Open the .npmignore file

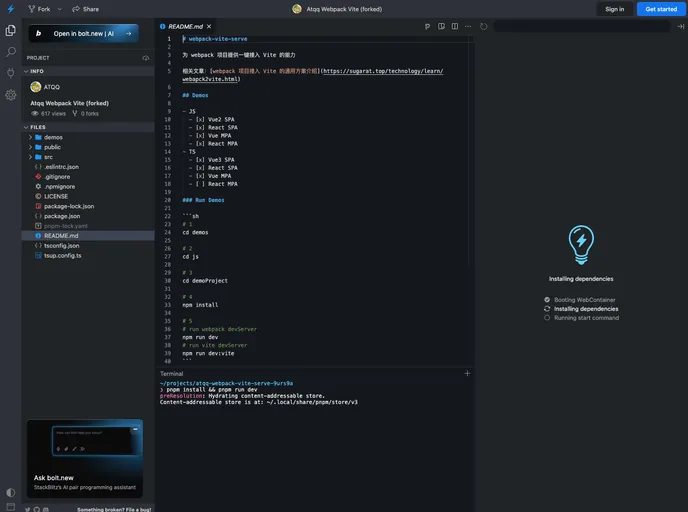click(88, 186)
